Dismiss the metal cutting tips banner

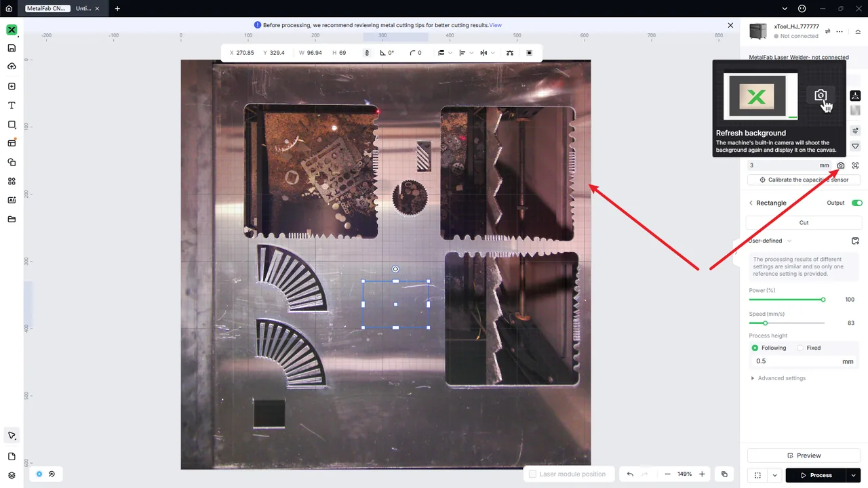730,25
